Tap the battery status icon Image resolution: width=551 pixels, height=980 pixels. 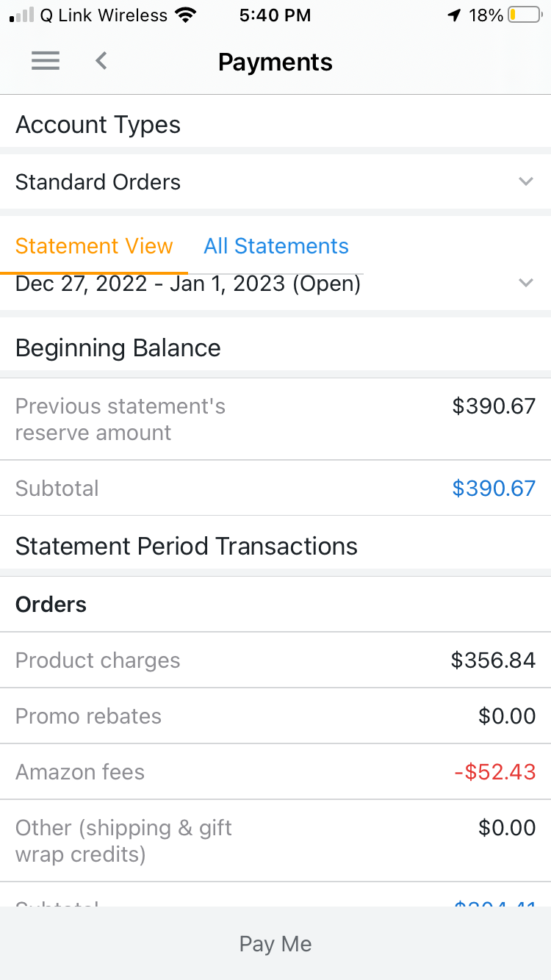pos(525,15)
